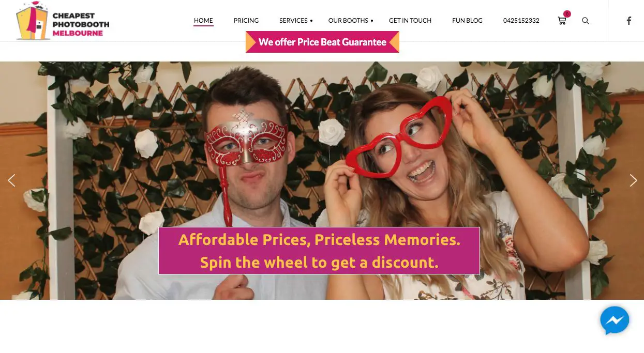Expand the Services dropdown menu
644x353 pixels.
pos(293,21)
